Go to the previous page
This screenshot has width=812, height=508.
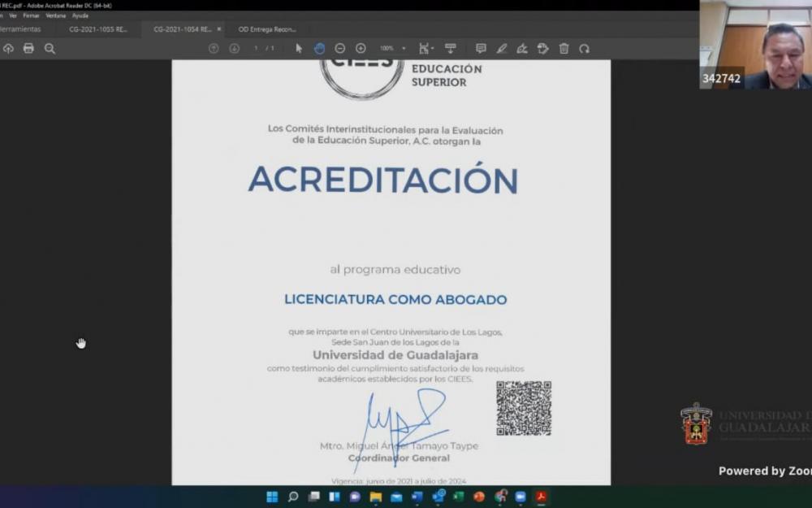click(x=214, y=49)
